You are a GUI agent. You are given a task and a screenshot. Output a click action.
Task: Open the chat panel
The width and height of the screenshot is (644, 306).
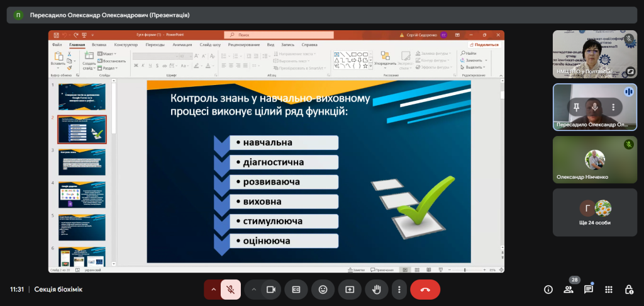589,290
